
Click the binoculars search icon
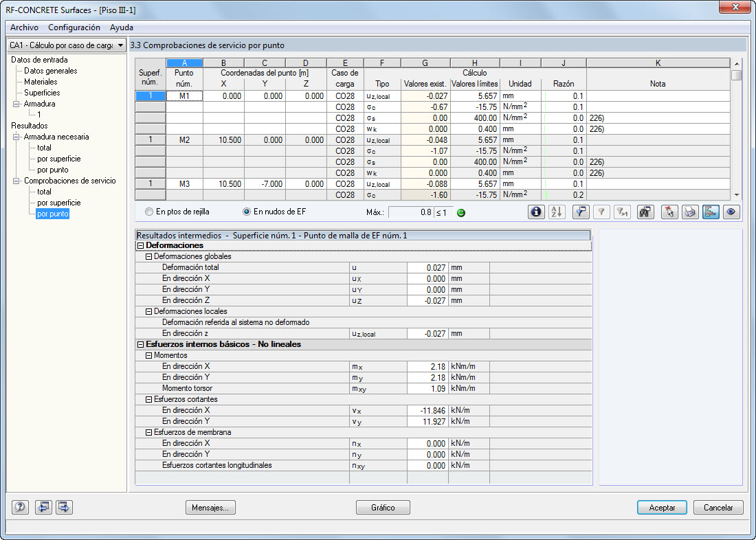(645, 212)
